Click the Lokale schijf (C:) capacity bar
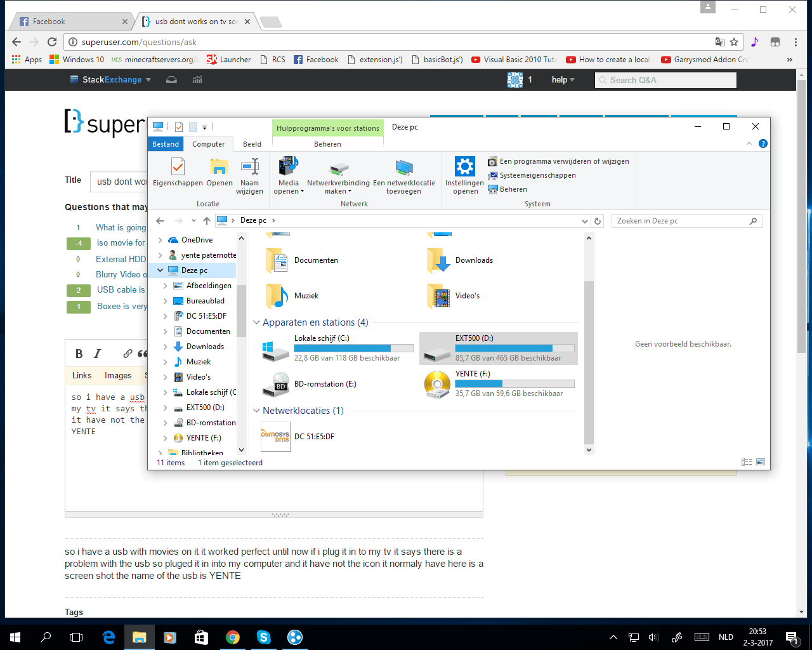Screen dimensions: 812x650 (353, 348)
